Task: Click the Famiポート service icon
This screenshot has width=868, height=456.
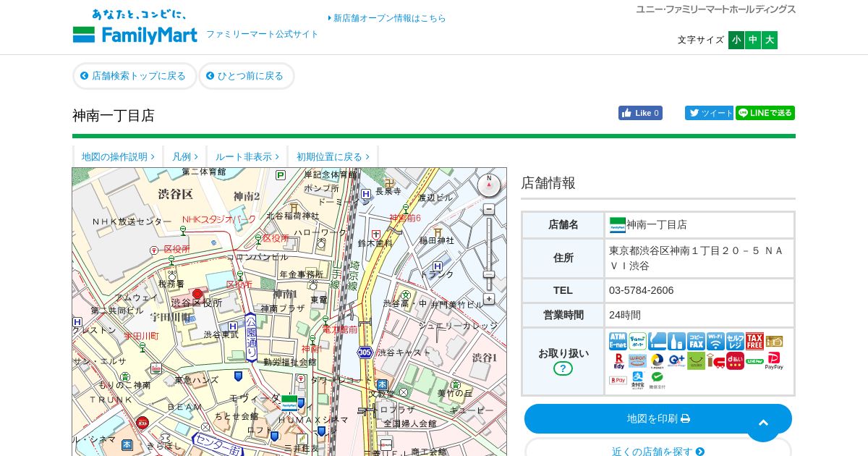Action: pyautogui.click(x=637, y=342)
